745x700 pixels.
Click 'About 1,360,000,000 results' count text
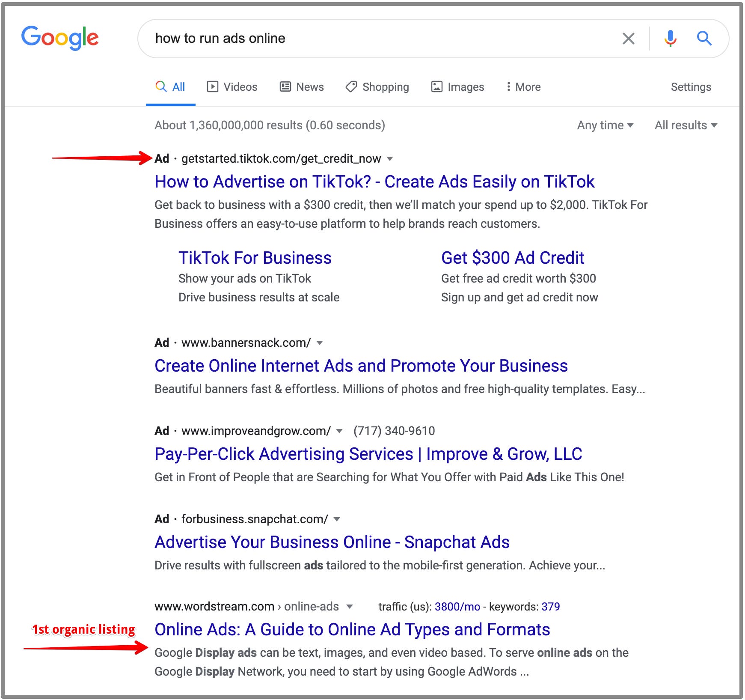(x=270, y=125)
